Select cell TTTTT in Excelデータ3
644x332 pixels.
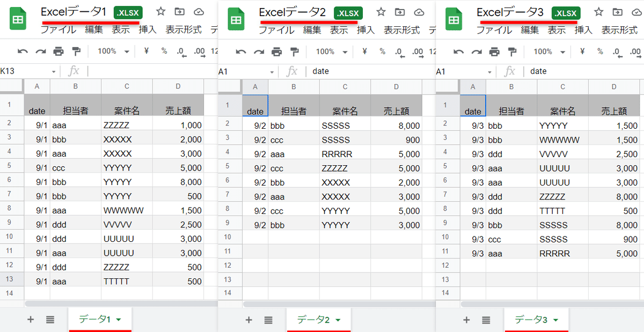pos(562,210)
